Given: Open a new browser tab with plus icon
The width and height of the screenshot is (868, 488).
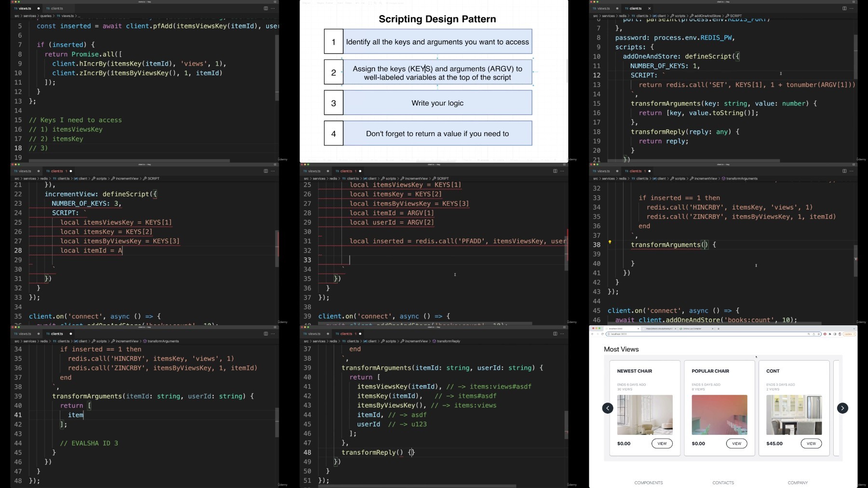Looking at the screenshot, I should [718, 329].
